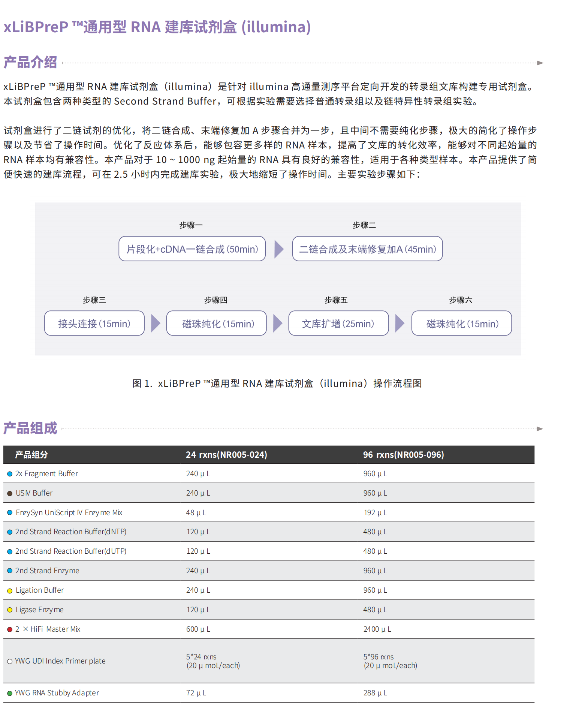Click the YWG RNA Stubby Adapter name

[57, 693]
